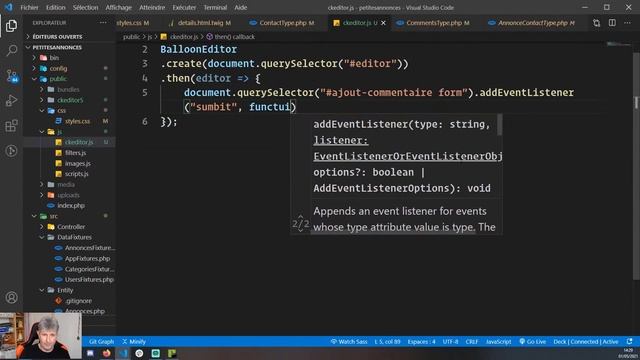Collapse the PETITESANNONCES root folder
Screen dimensions: 640x360
coord(57,47)
